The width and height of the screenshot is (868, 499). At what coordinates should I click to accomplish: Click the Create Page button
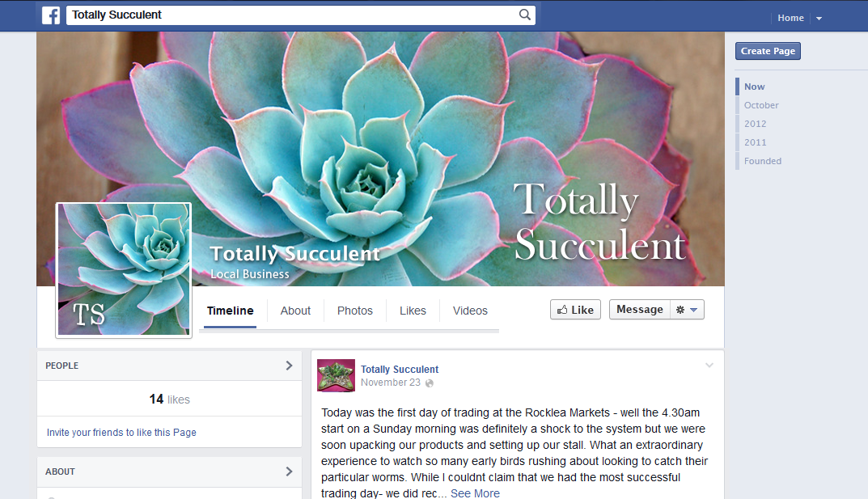pyautogui.click(x=768, y=51)
